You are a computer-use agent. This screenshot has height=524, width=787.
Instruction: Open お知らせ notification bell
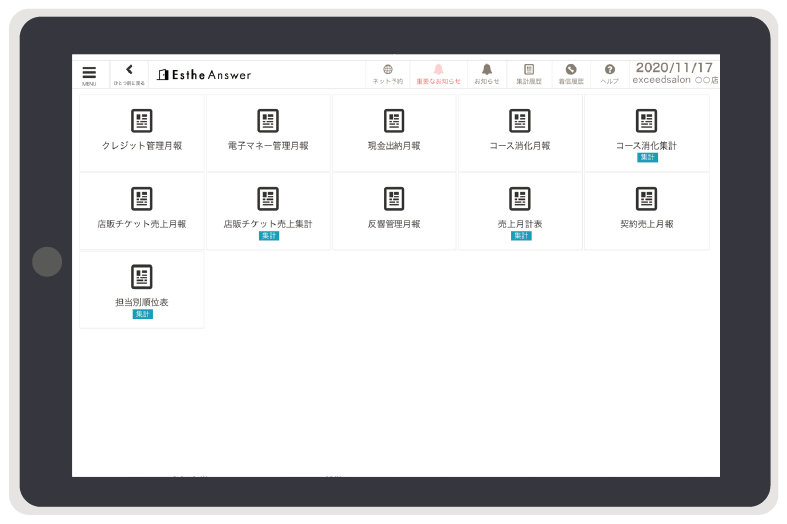click(x=487, y=74)
